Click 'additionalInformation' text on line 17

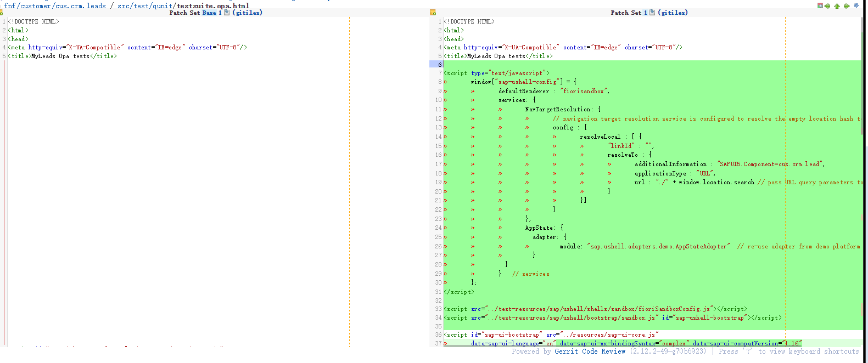(x=671, y=164)
